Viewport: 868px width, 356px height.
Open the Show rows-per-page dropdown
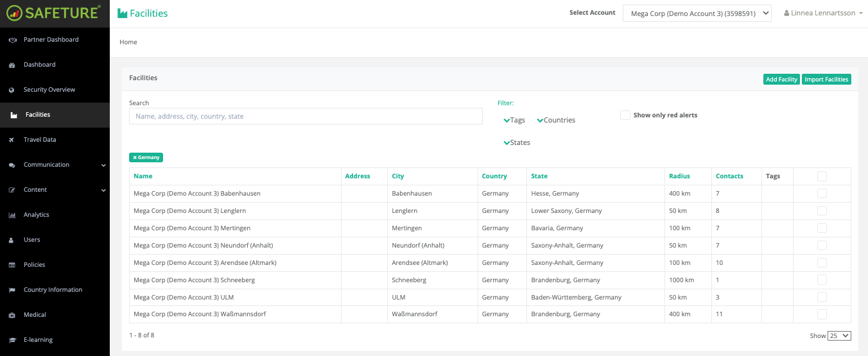pos(839,335)
